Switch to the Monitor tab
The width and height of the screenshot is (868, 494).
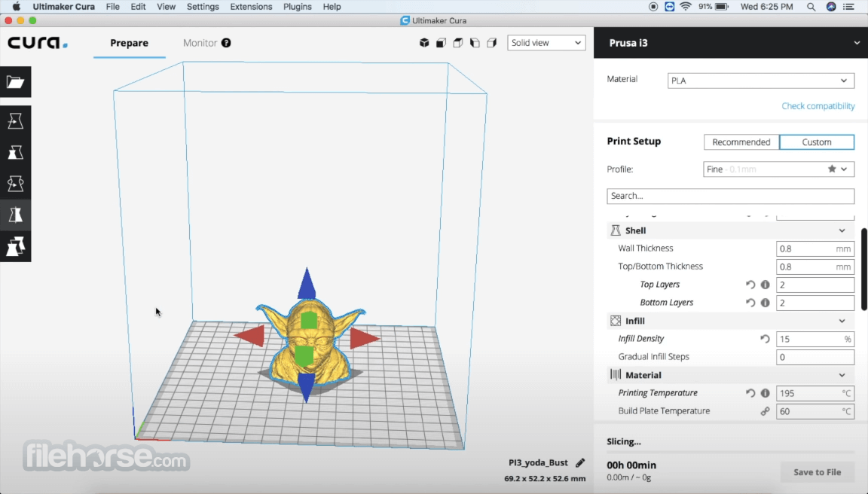(x=200, y=43)
